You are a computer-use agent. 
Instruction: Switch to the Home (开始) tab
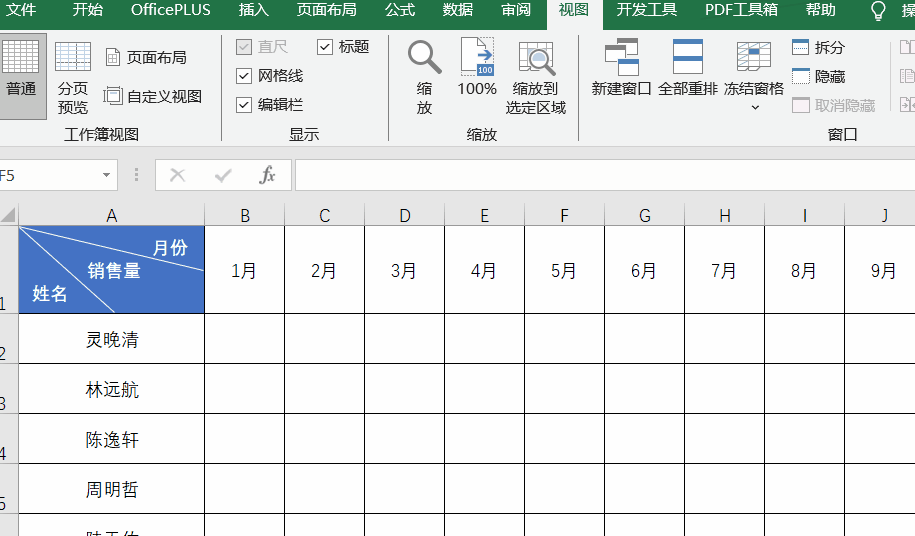[88, 10]
